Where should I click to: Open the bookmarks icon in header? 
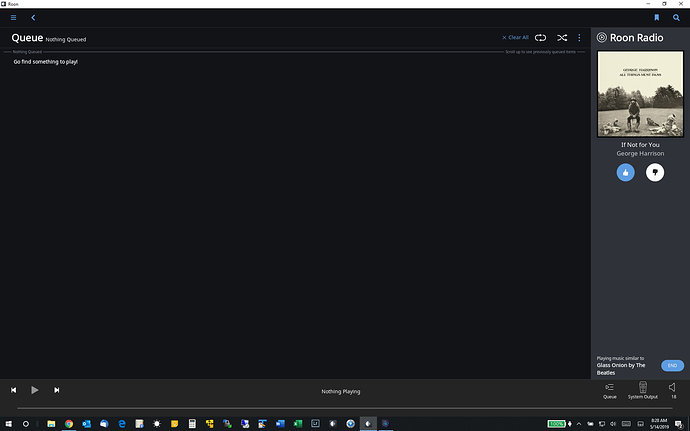[657, 18]
